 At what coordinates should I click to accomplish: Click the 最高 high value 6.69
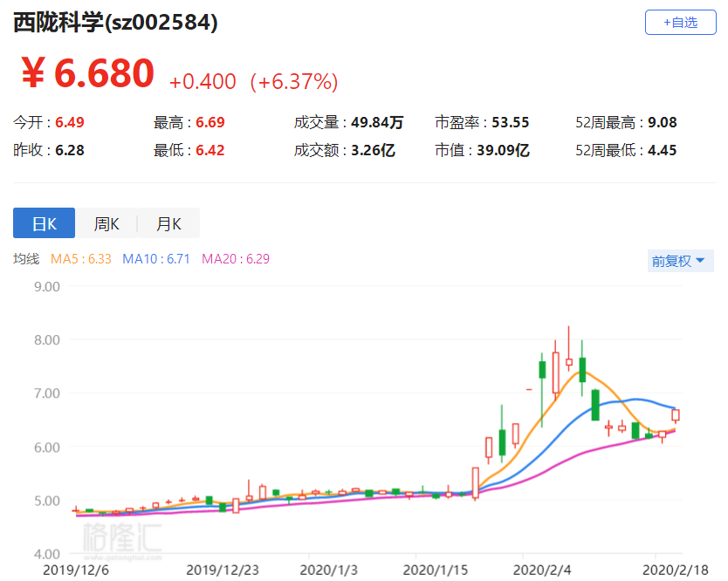pos(209,122)
